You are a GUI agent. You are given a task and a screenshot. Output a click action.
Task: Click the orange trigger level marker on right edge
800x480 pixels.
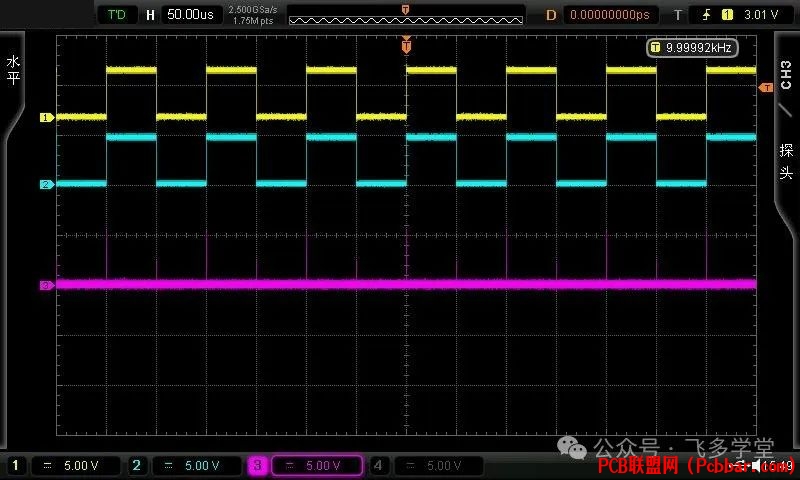[x=766, y=88]
